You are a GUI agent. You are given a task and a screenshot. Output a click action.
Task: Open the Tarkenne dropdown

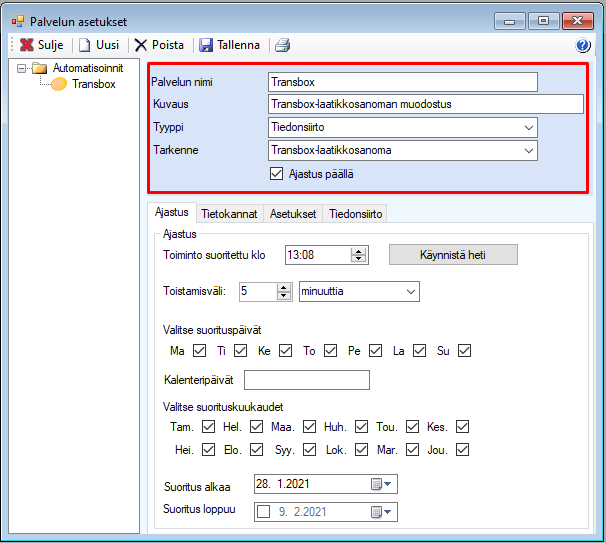tap(529, 150)
